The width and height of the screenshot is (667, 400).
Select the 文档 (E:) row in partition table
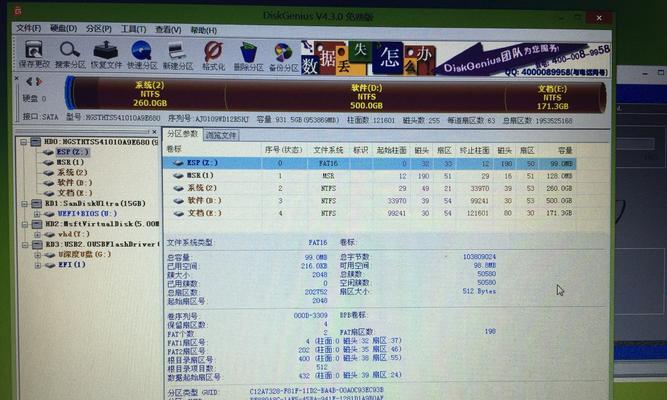(369, 213)
